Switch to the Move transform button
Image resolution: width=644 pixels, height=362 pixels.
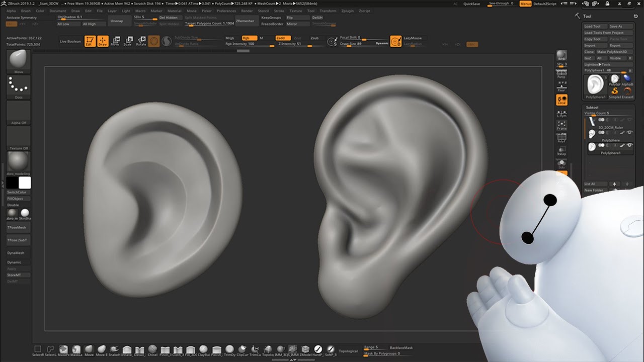tap(115, 41)
